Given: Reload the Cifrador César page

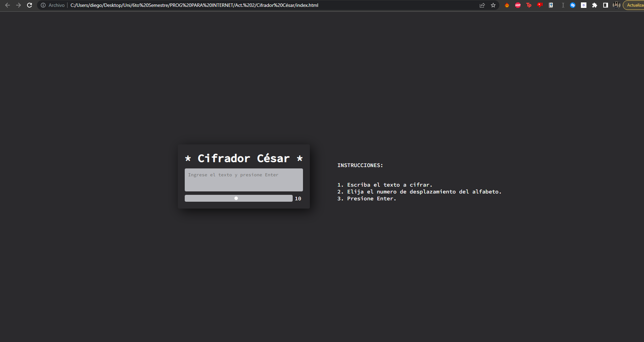Looking at the screenshot, I should click(29, 5).
